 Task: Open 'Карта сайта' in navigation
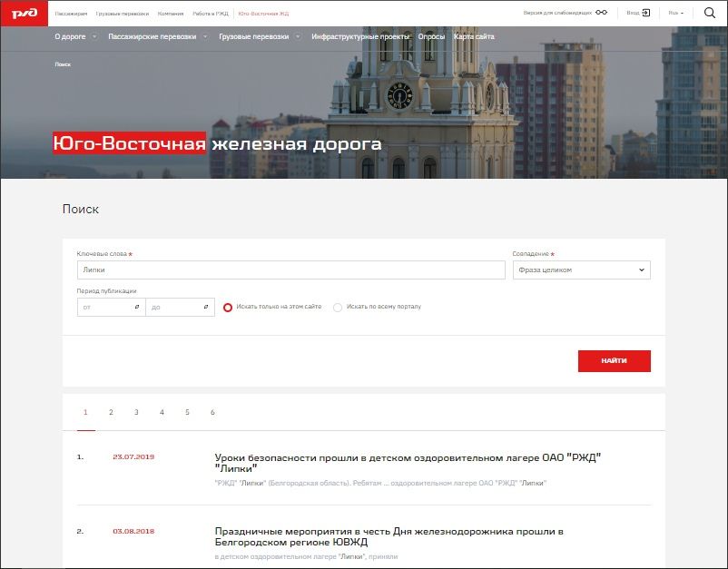tap(474, 37)
